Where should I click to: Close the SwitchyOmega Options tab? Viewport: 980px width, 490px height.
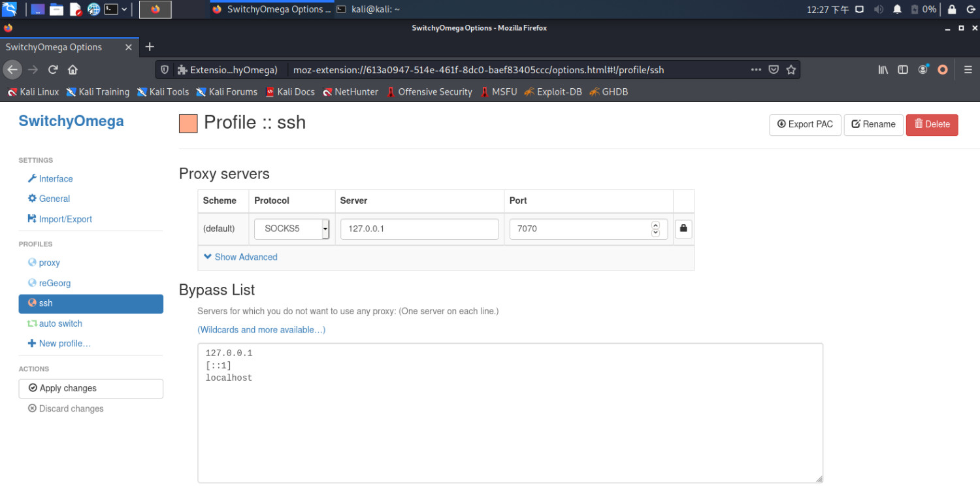point(129,47)
